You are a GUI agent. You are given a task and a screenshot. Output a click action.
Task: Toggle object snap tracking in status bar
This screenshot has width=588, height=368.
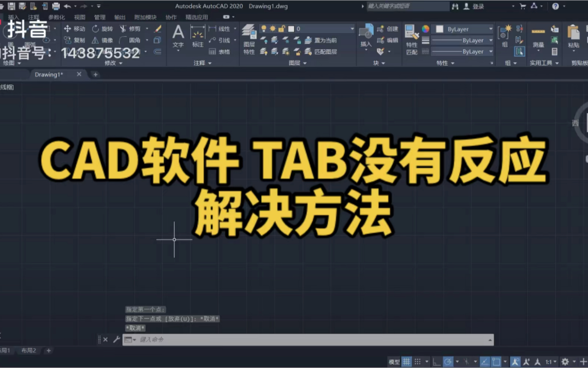(x=485, y=361)
